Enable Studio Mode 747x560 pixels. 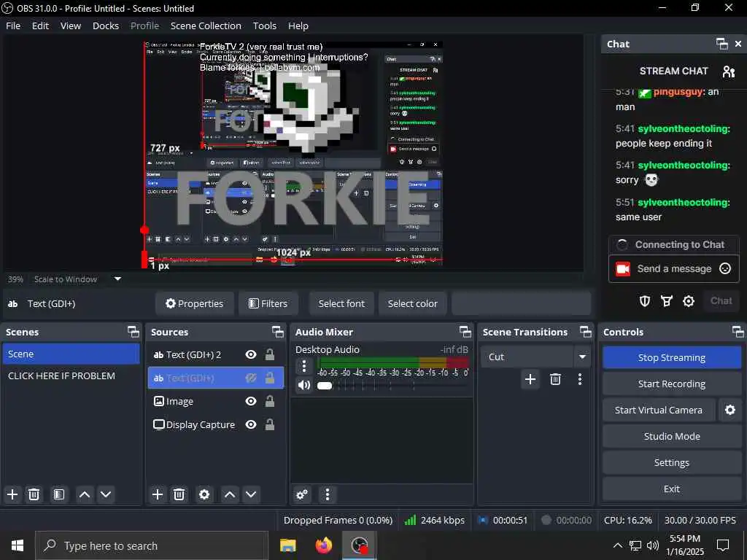672,436
